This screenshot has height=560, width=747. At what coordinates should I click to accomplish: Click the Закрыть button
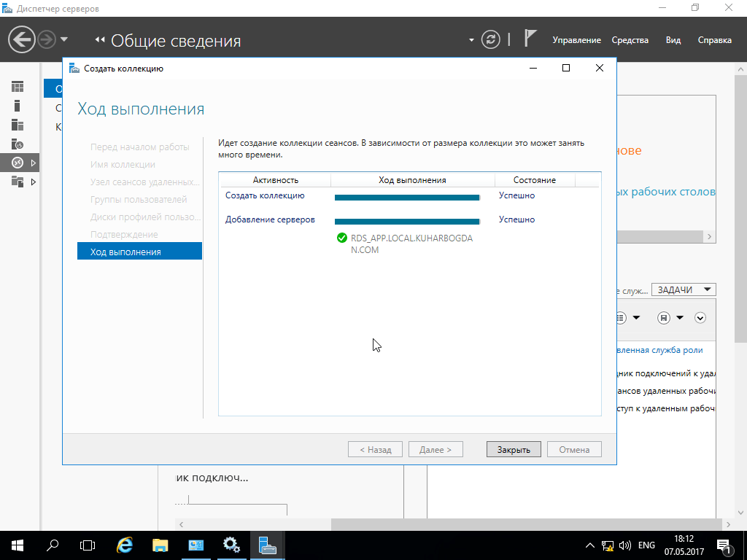pos(514,450)
